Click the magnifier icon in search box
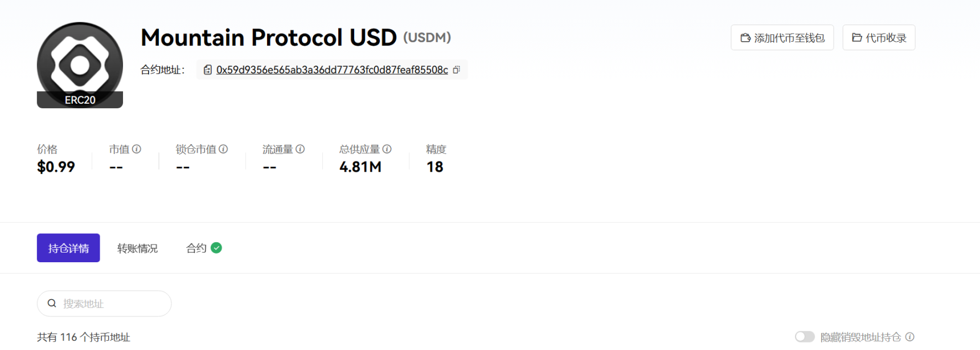The image size is (980, 350). pyautogui.click(x=52, y=303)
